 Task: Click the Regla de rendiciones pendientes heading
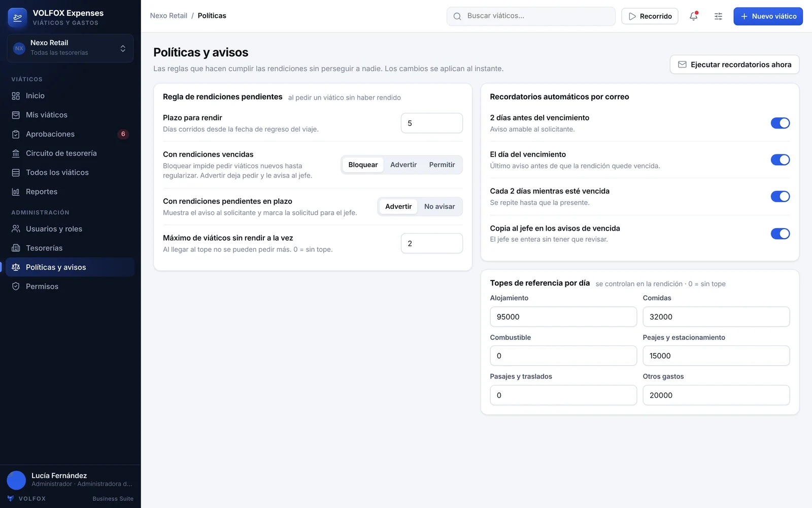click(222, 97)
